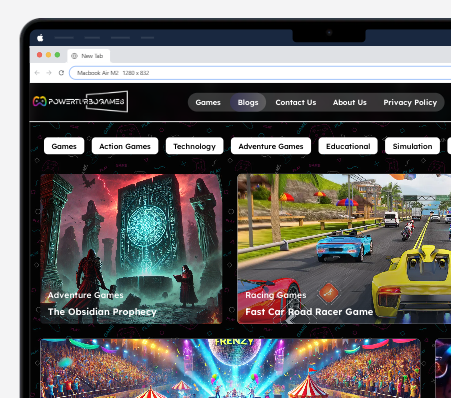Reload the page with the refresh icon
Screen dimensions: 451x398
(61, 73)
